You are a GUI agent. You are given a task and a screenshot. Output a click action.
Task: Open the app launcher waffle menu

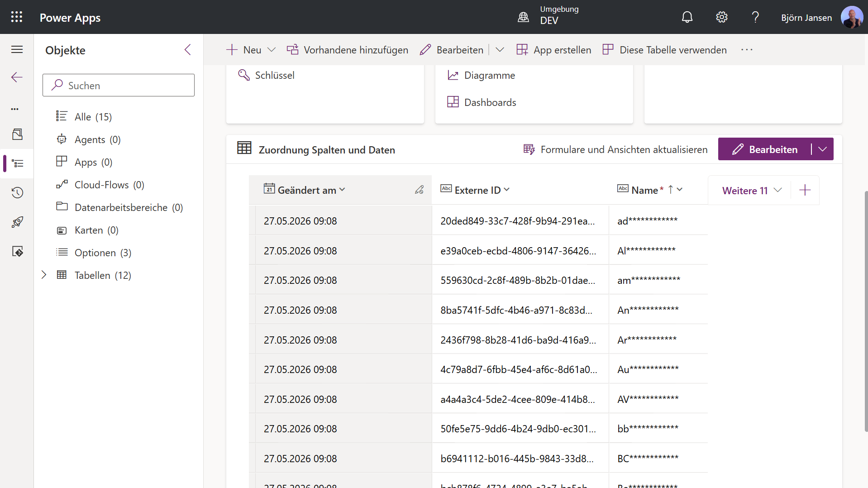coord(17,17)
